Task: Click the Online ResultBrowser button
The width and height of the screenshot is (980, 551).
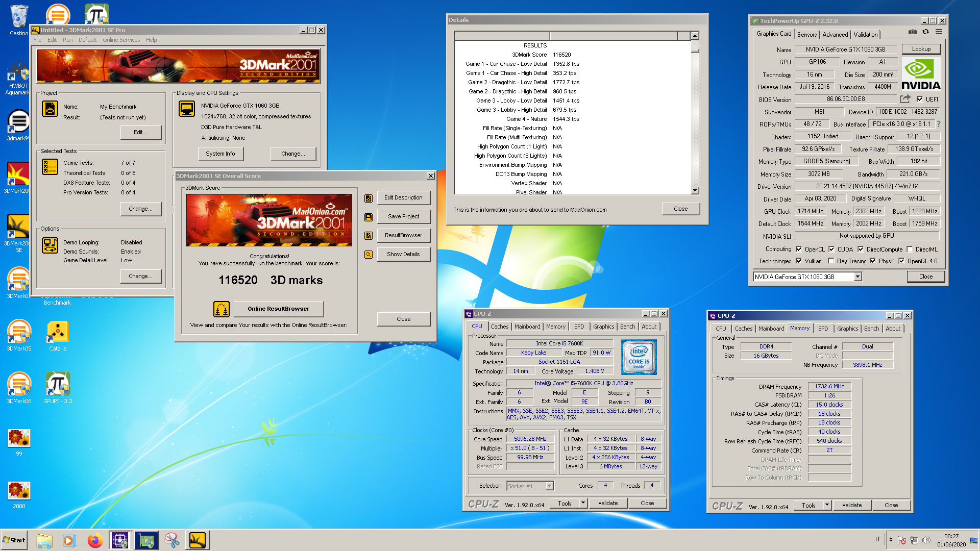Action: 278,309
